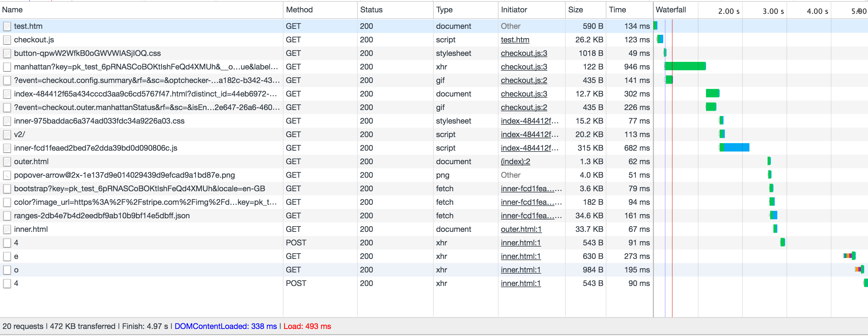
Task: Select the v2/ request name
Action: click(19, 134)
